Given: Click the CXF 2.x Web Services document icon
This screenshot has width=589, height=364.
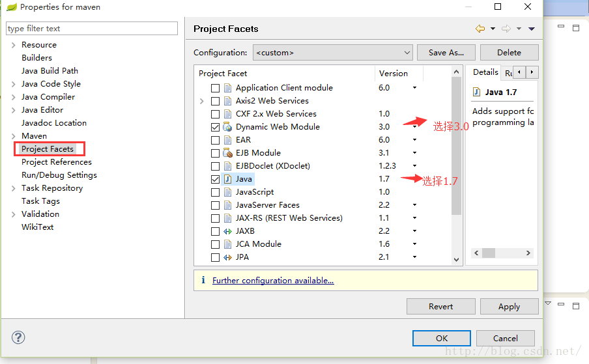Looking at the screenshot, I should coord(227,114).
